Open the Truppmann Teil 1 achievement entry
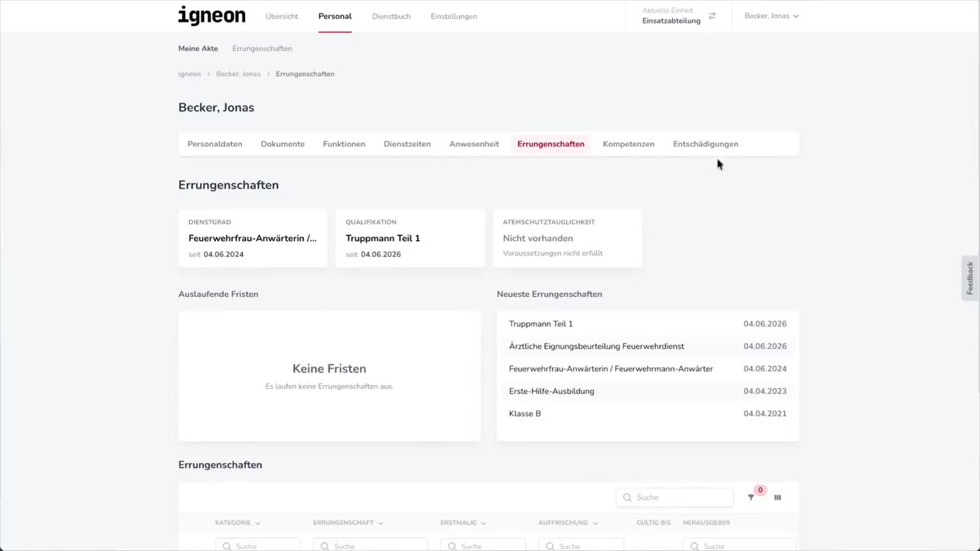The height and width of the screenshot is (551, 980). tap(648, 324)
